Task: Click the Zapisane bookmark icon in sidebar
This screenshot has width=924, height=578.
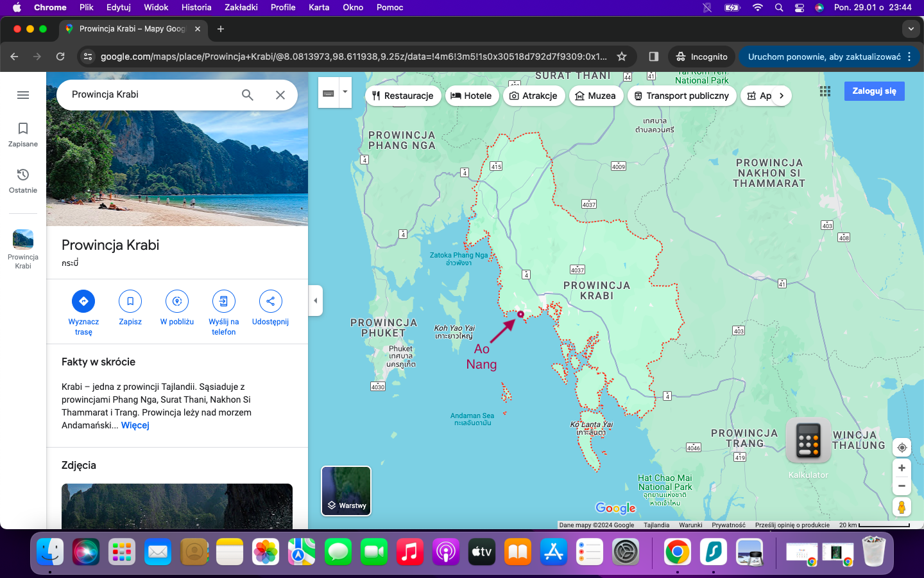Action: tap(22, 128)
